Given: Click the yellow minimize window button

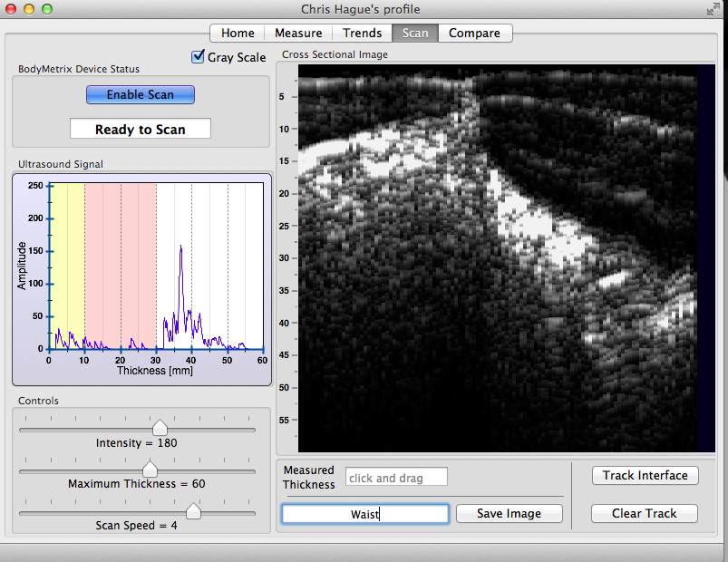Looking at the screenshot, I should [x=29, y=9].
